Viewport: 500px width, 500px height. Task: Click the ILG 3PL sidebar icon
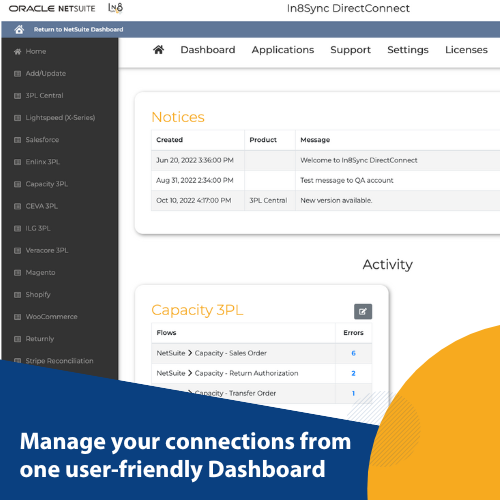17,229
